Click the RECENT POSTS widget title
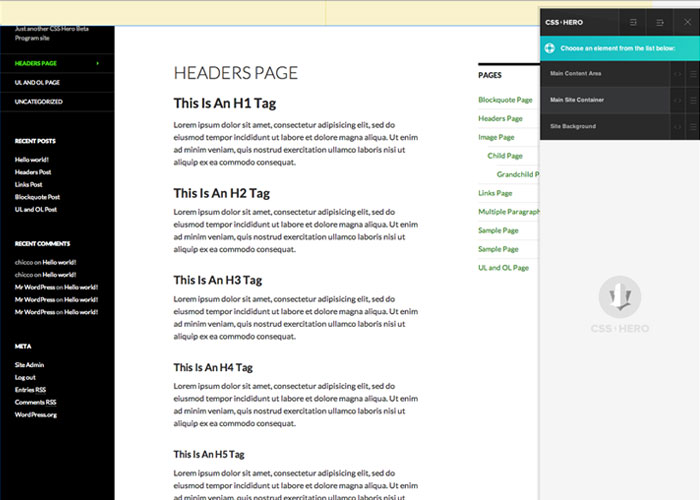Viewport: 700px width, 500px height. (x=35, y=141)
